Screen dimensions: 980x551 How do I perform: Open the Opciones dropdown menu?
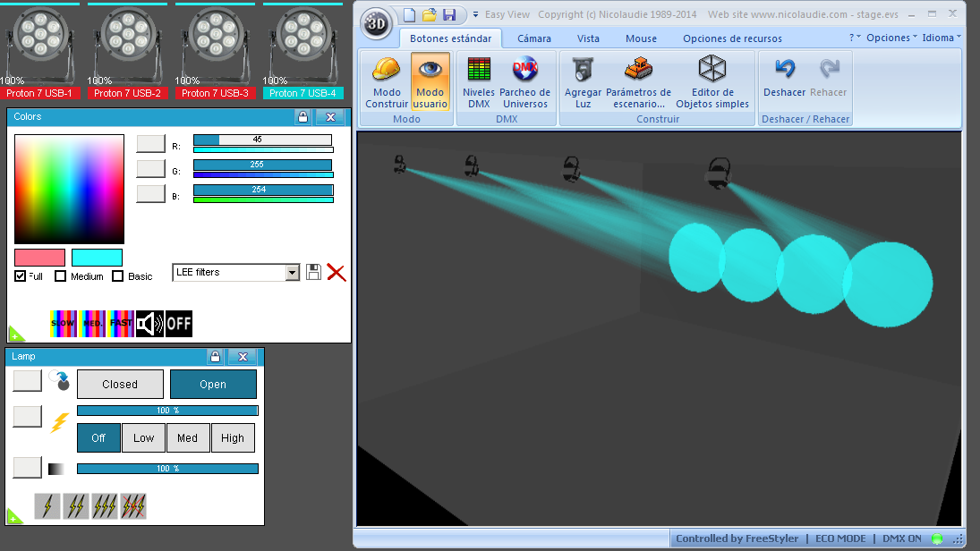tap(891, 38)
